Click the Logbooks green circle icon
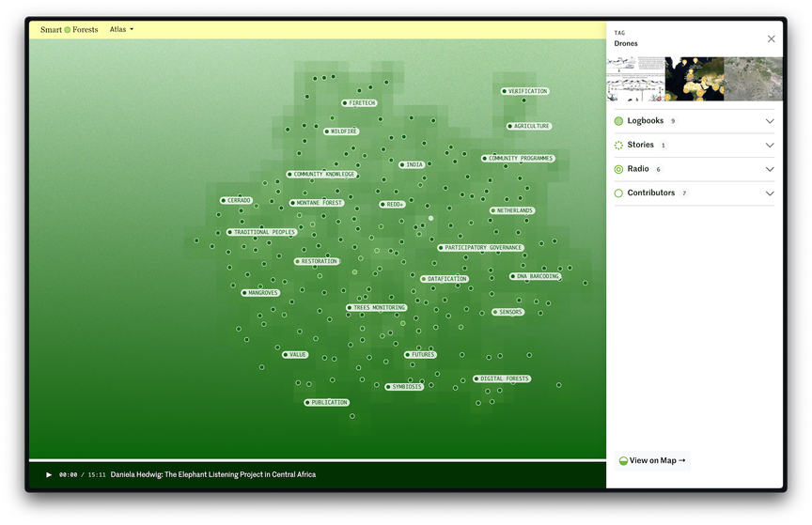Screen dimensions: 812x525 click(618, 121)
